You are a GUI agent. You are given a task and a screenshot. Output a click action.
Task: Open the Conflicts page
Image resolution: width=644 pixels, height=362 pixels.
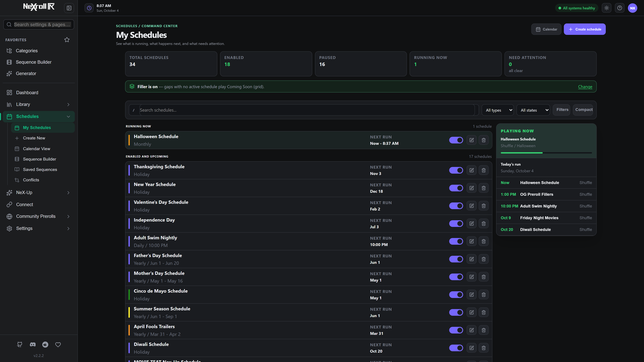pos(43,180)
